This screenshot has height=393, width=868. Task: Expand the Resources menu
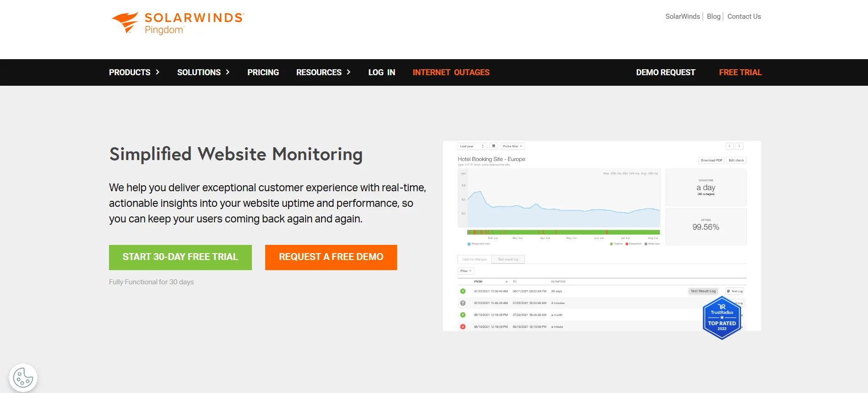(x=323, y=72)
